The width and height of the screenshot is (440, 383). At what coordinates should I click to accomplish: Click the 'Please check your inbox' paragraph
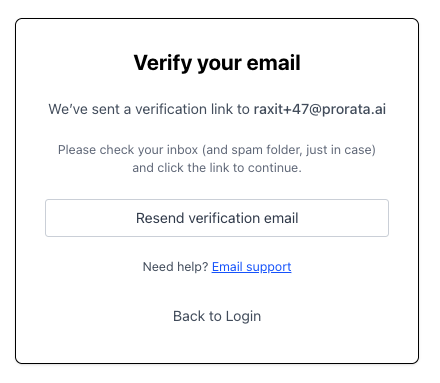pos(217,159)
